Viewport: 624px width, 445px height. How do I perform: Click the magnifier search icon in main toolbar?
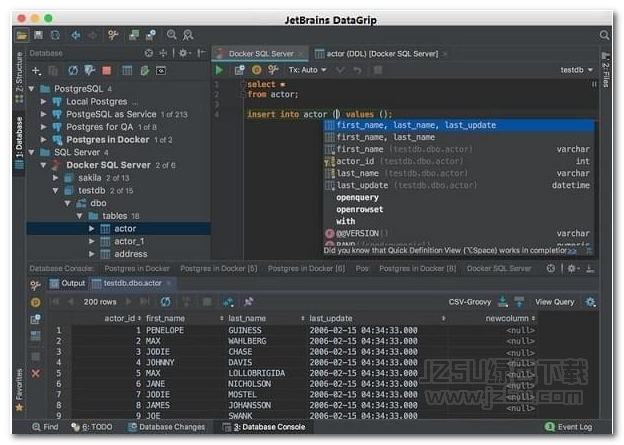point(172,35)
